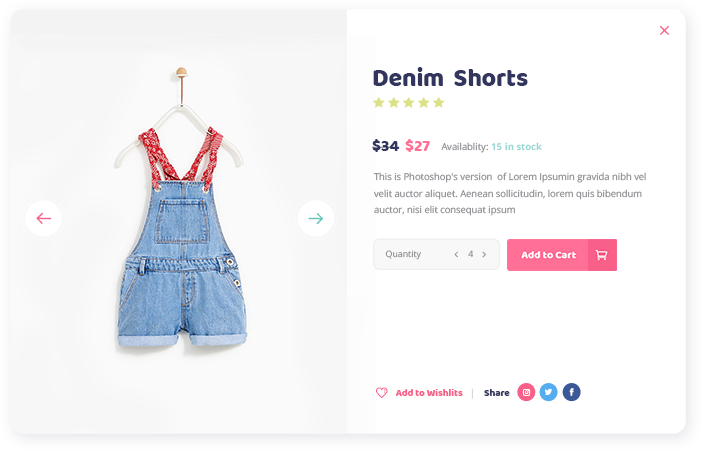Select the fifth rating star
Screen dimensions: 711x451
click(438, 102)
